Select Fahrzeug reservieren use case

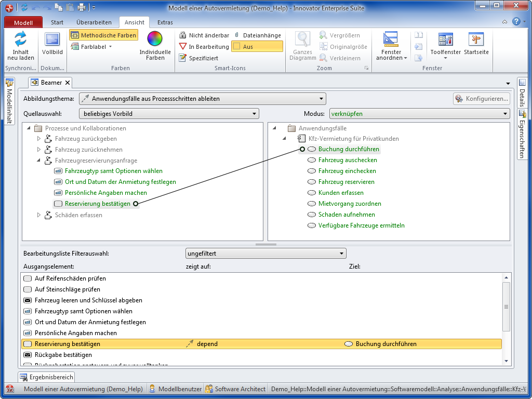[346, 182]
